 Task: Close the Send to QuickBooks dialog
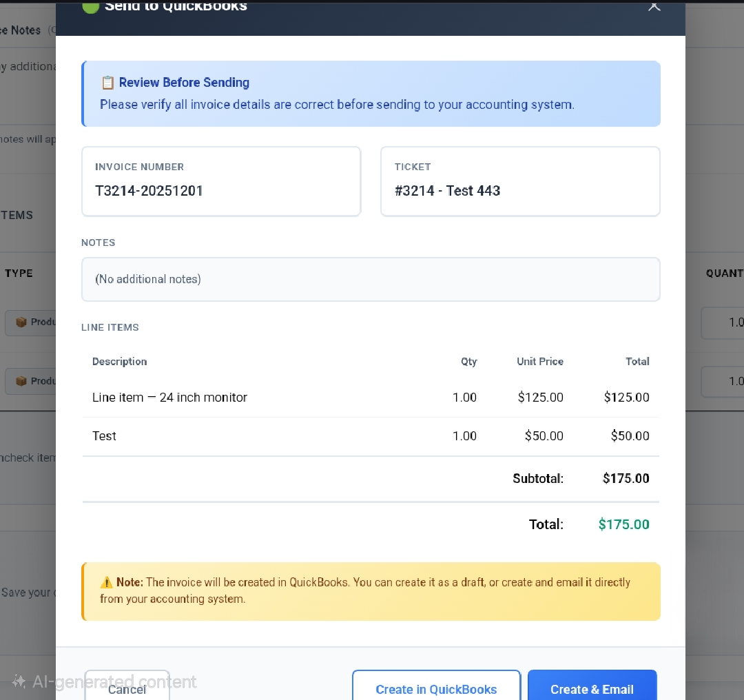pos(654,6)
